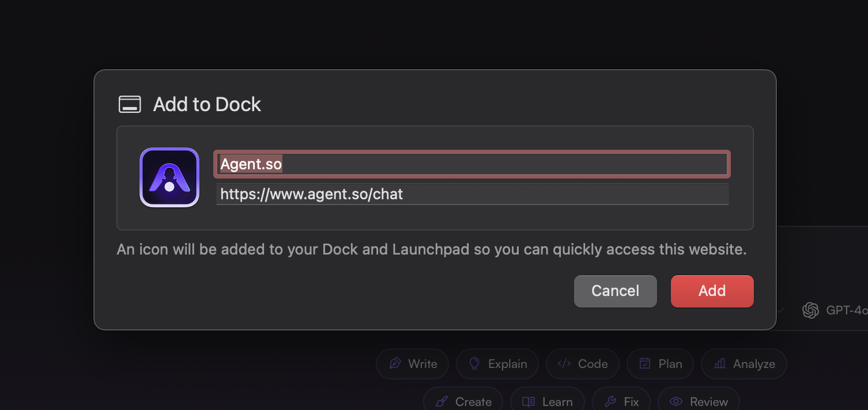This screenshot has height=410, width=868.
Task: Click the eye icon in Review chip
Action: click(676, 402)
